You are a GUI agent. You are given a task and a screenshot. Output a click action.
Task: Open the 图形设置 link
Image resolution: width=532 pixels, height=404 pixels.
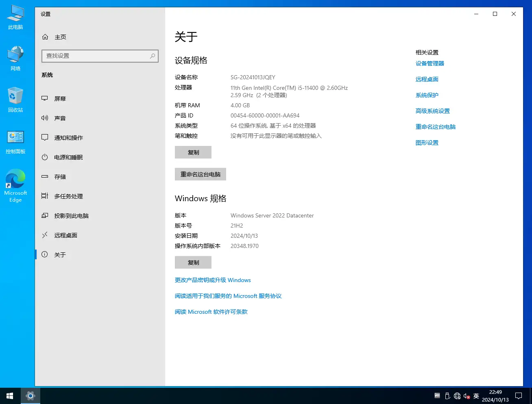point(427,143)
